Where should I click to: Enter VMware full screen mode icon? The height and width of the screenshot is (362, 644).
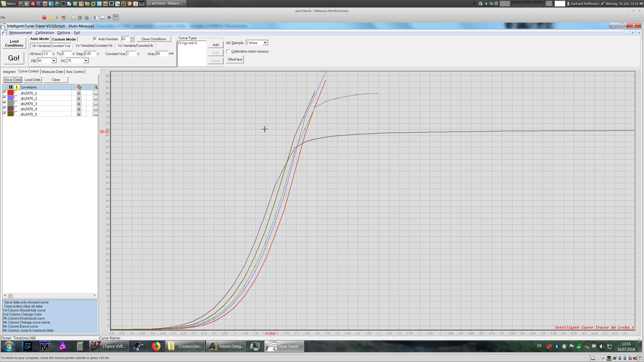(x=109, y=18)
